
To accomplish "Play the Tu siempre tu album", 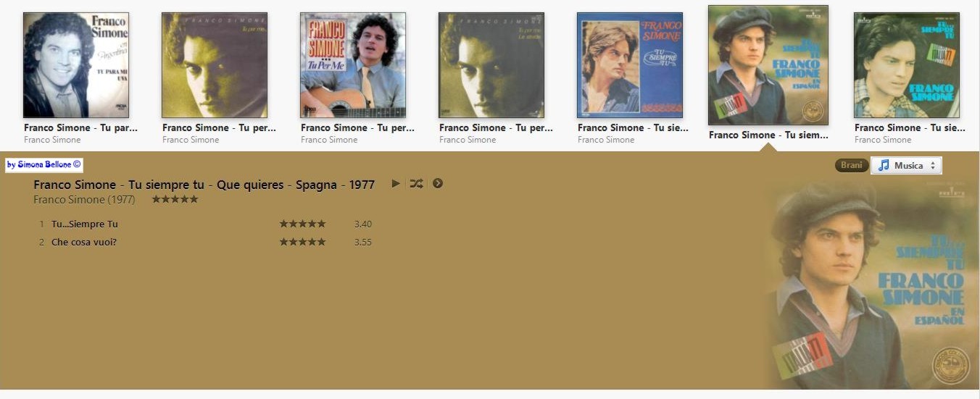I will [396, 183].
